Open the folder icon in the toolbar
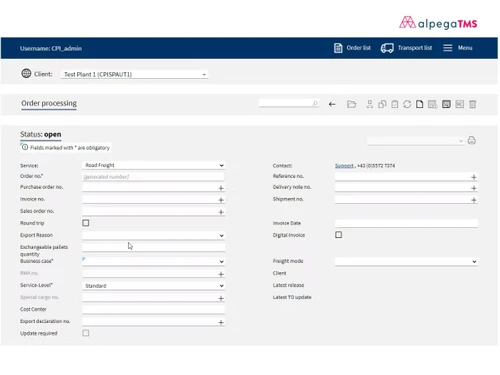 tap(351, 104)
